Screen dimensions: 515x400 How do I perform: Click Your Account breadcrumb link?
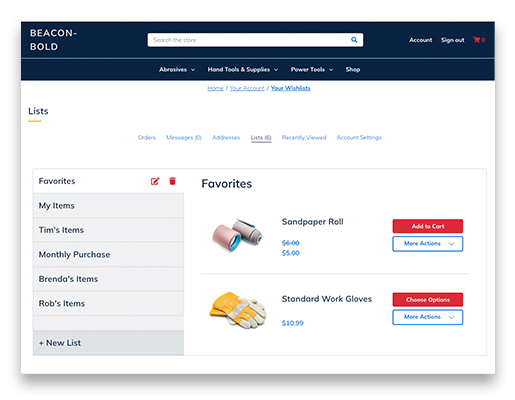[247, 88]
